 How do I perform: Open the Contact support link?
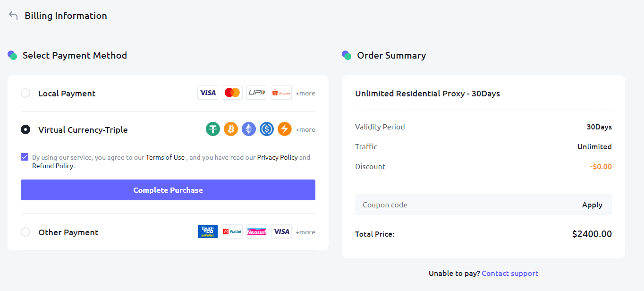tap(510, 274)
